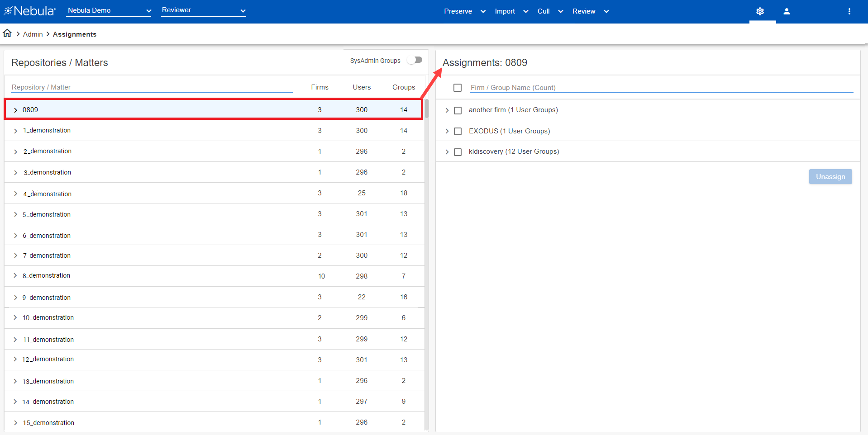Click the Unassign button
868x435 pixels.
point(830,177)
